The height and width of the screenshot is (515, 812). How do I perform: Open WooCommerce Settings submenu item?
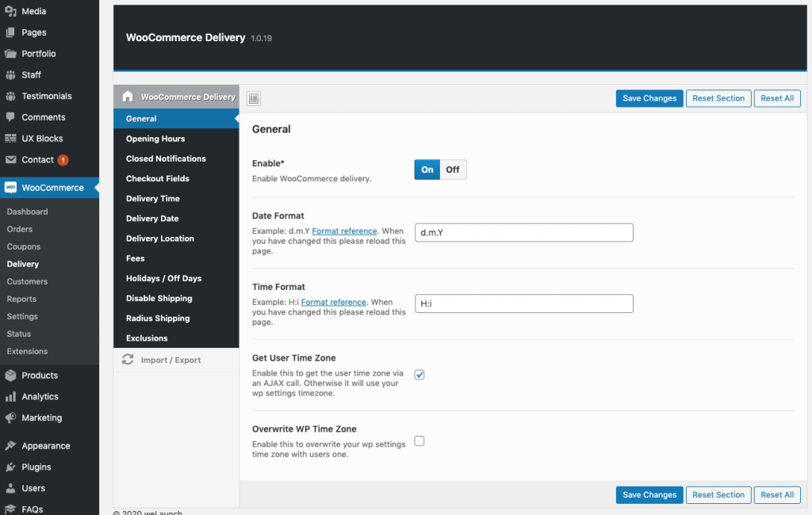(x=22, y=316)
